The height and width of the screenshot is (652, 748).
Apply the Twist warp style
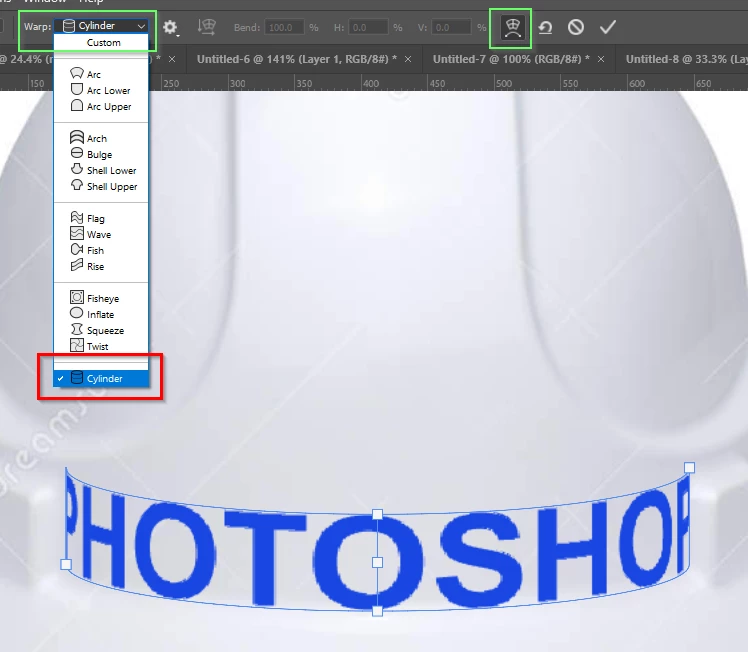(101, 346)
